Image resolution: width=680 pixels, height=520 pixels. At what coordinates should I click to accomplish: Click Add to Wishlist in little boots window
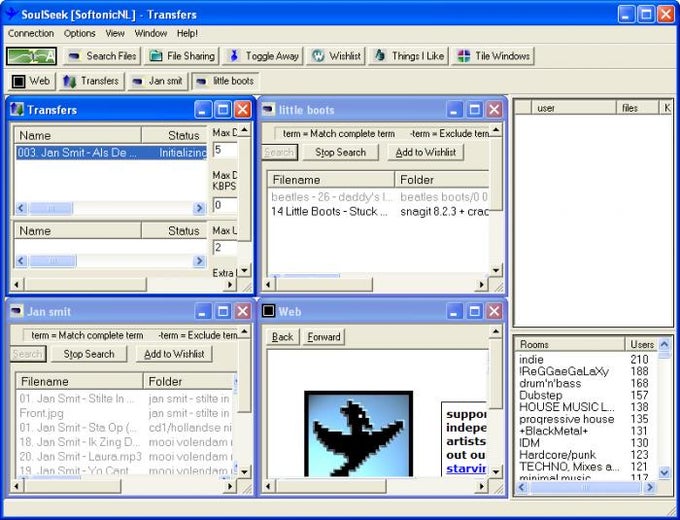(425, 152)
